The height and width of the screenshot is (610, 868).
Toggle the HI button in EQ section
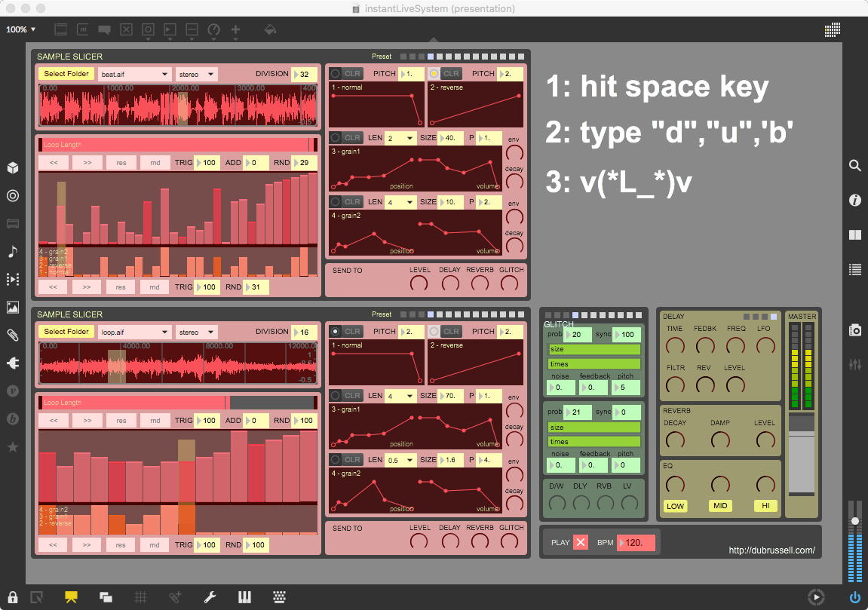click(765, 506)
